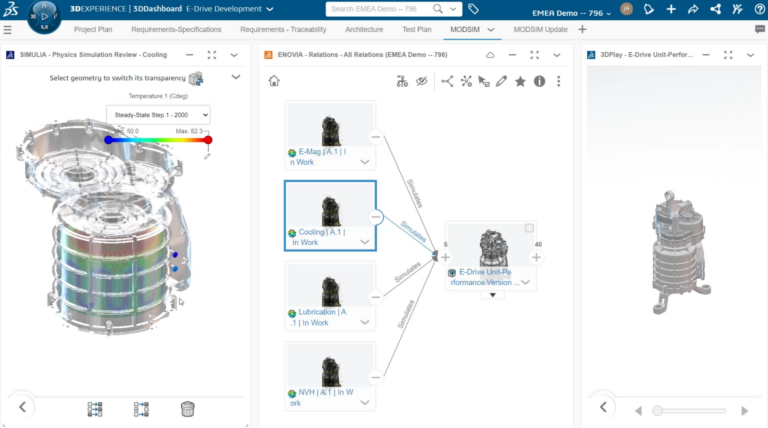Click the first structure view icon below simulation

click(x=95, y=409)
